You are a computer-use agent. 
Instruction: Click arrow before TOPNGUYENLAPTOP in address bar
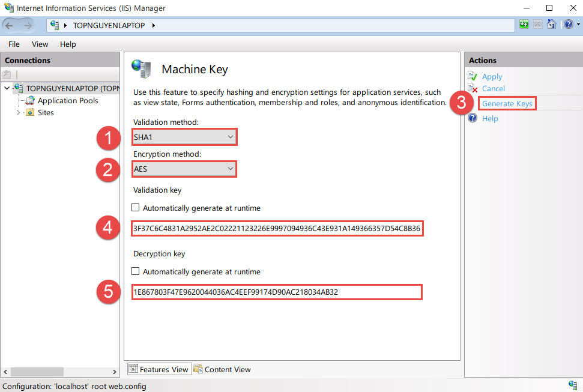tap(65, 25)
